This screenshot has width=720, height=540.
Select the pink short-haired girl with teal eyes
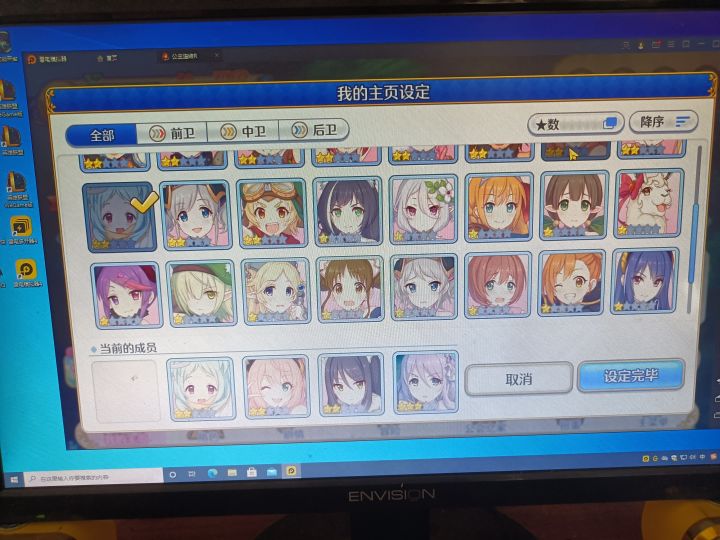[x=498, y=285]
